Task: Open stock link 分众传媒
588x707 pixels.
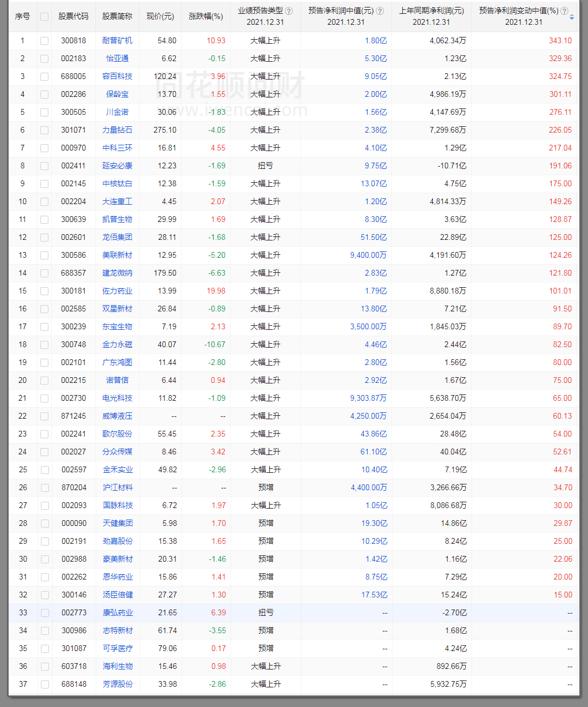Action: tap(117, 452)
